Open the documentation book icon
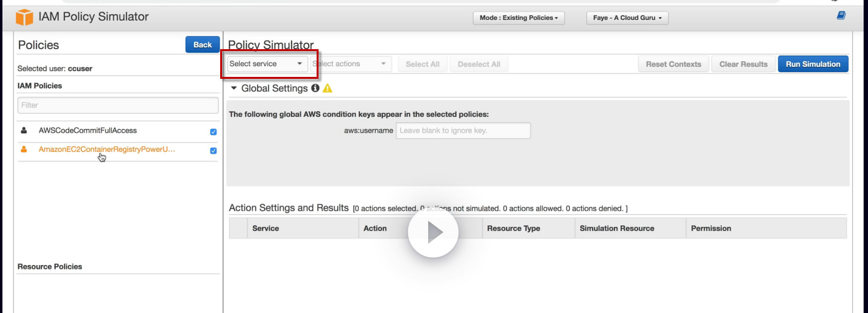Image resolution: width=868 pixels, height=313 pixels. 841,16
